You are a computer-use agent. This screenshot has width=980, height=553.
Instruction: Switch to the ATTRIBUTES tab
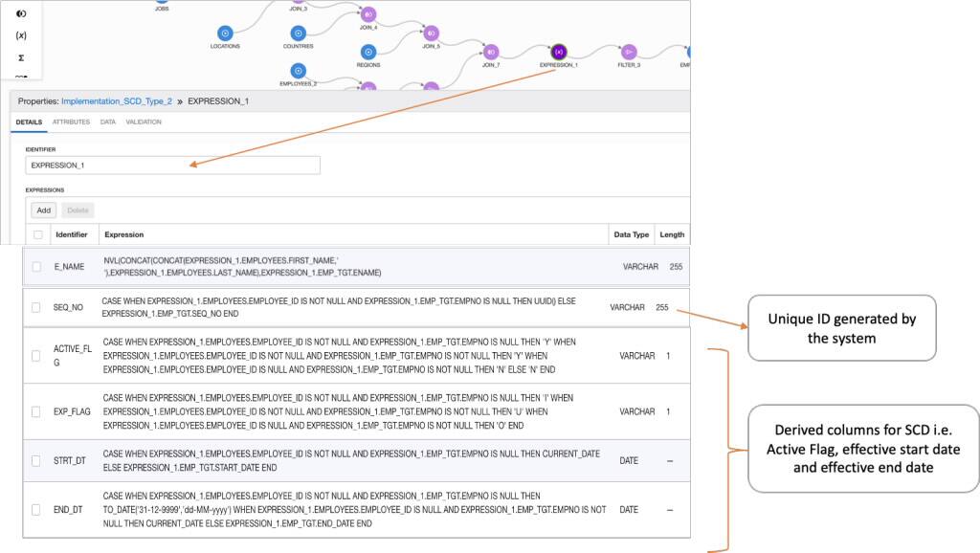pyautogui.click(x=71, y=122)
